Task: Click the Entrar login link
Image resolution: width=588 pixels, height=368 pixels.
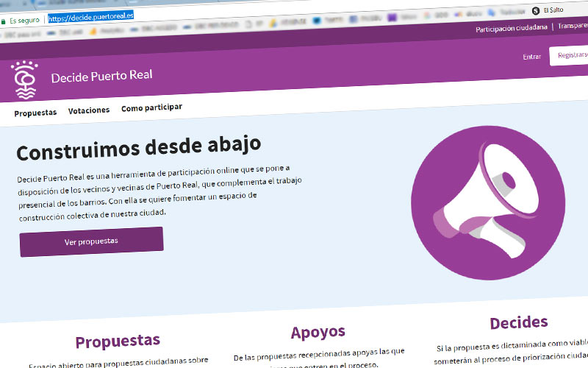Action: [531, 57]
